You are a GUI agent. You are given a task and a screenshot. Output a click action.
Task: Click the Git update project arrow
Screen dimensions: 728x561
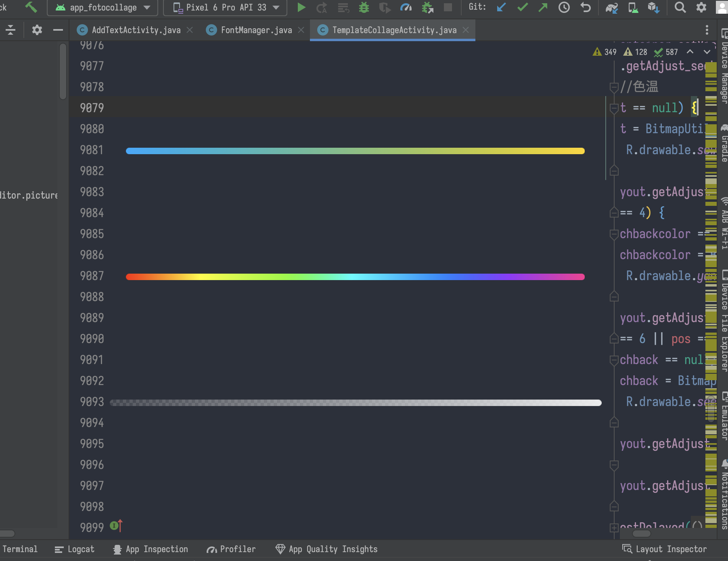coord(501,7)
